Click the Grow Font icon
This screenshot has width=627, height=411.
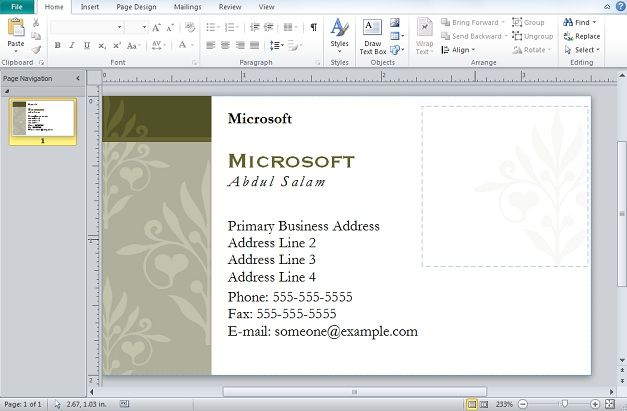pos(156,28)
